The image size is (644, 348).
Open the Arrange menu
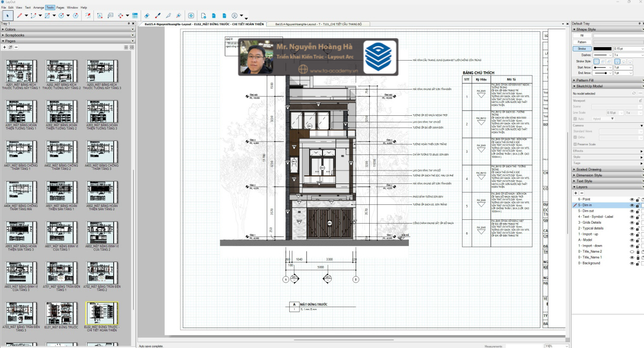tap(39, 8)
